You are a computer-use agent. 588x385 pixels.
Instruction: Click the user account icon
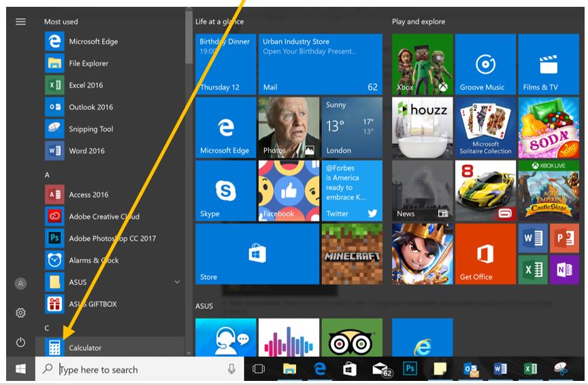coord(20,283)
